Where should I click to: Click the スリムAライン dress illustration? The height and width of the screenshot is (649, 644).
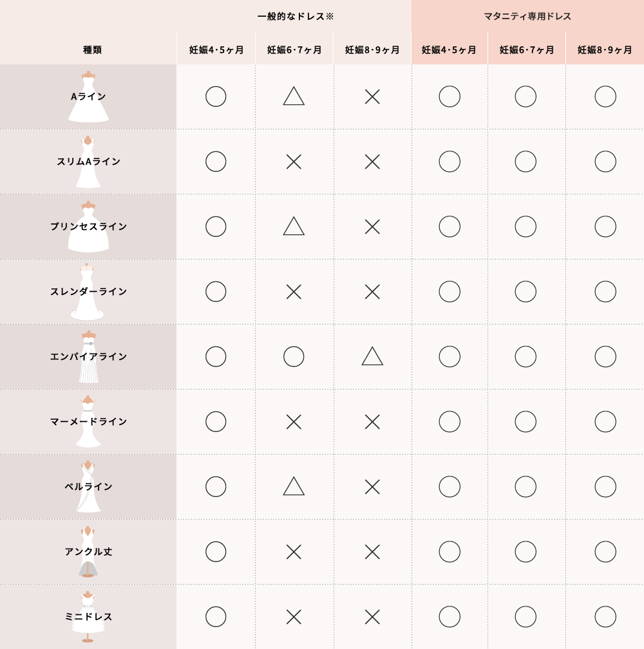click(x=88, y=162)
